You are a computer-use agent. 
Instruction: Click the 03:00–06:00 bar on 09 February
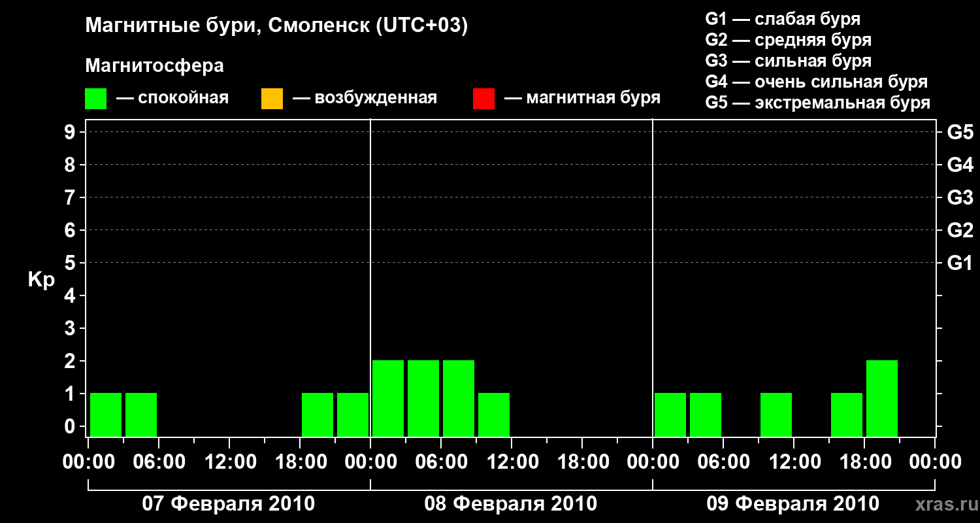tap(706, 415)
